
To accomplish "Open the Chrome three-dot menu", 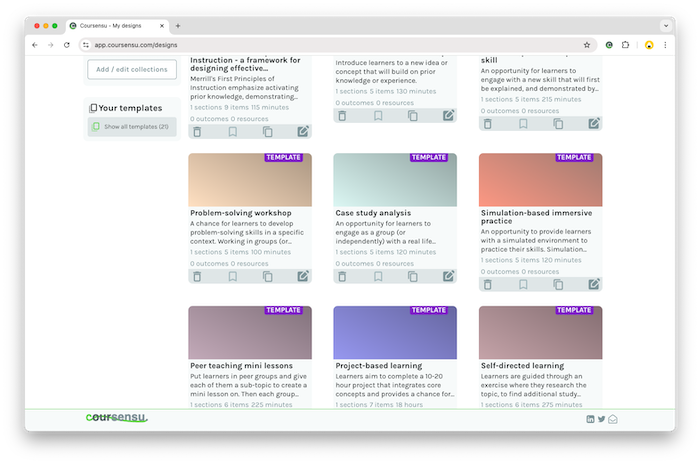I will point(666,45).
